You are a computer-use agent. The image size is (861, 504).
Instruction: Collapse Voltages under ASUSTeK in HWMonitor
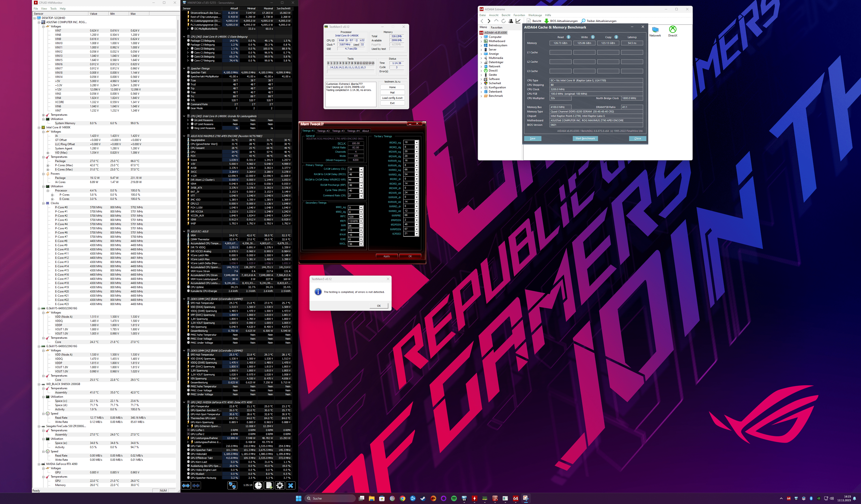43,26
